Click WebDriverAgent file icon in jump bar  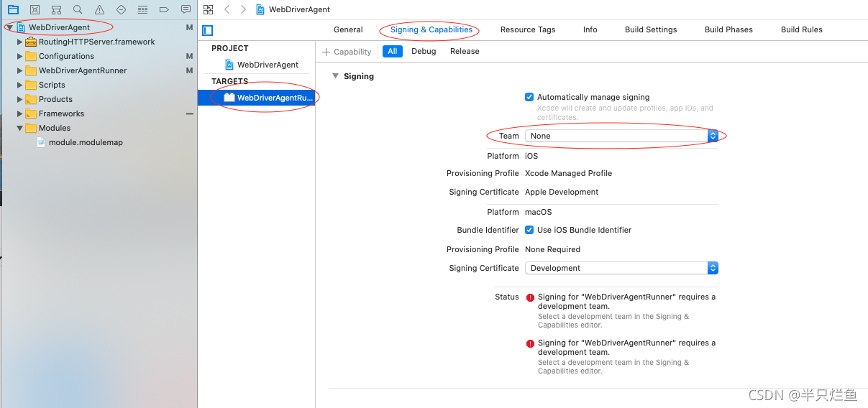tap(260, 9)
